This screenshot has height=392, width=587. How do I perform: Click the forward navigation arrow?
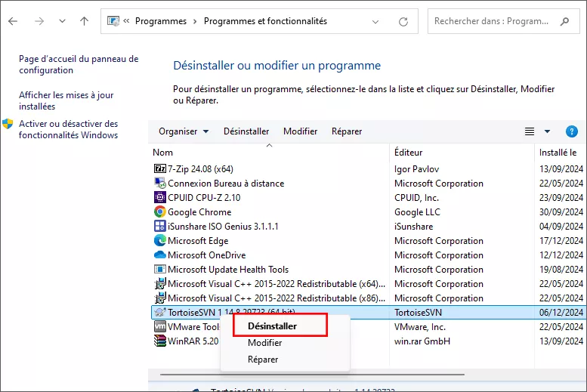click(x=39, y=21)
